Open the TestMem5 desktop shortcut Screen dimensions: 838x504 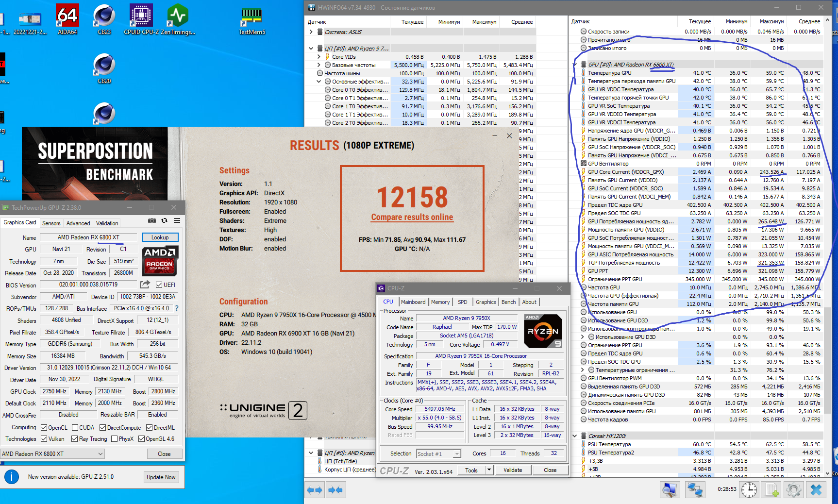coord(252,19)
